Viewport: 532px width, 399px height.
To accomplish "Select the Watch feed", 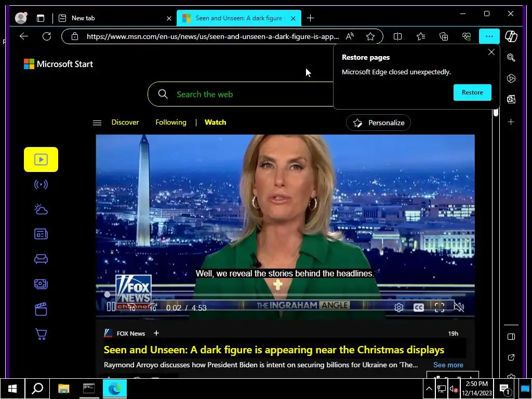I will pos(216,122).
